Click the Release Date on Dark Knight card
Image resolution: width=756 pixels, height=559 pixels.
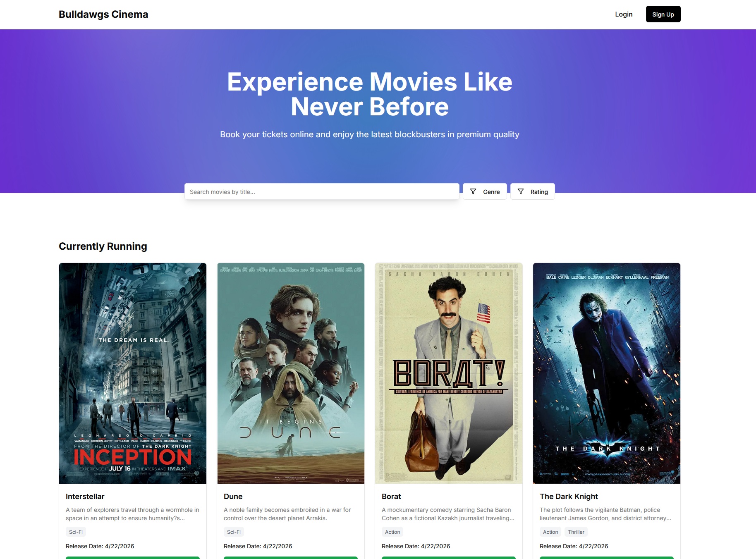[574, 546]
